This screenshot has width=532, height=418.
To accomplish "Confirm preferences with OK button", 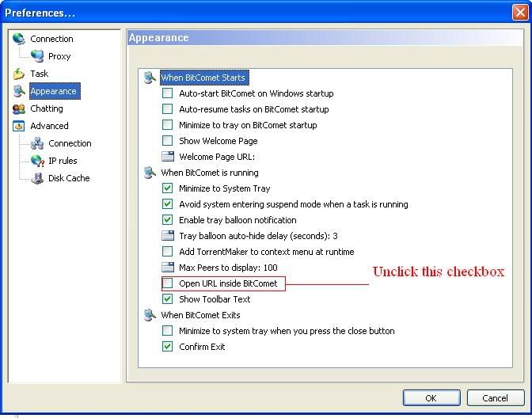I will coord(431,397).
